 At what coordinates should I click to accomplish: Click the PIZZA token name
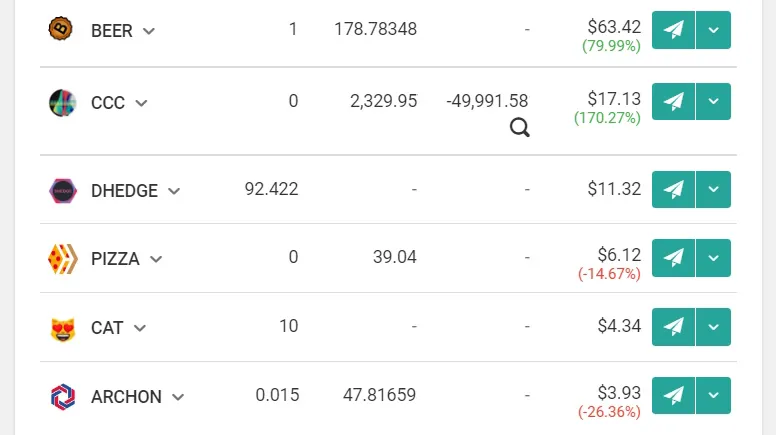point(115,259)
